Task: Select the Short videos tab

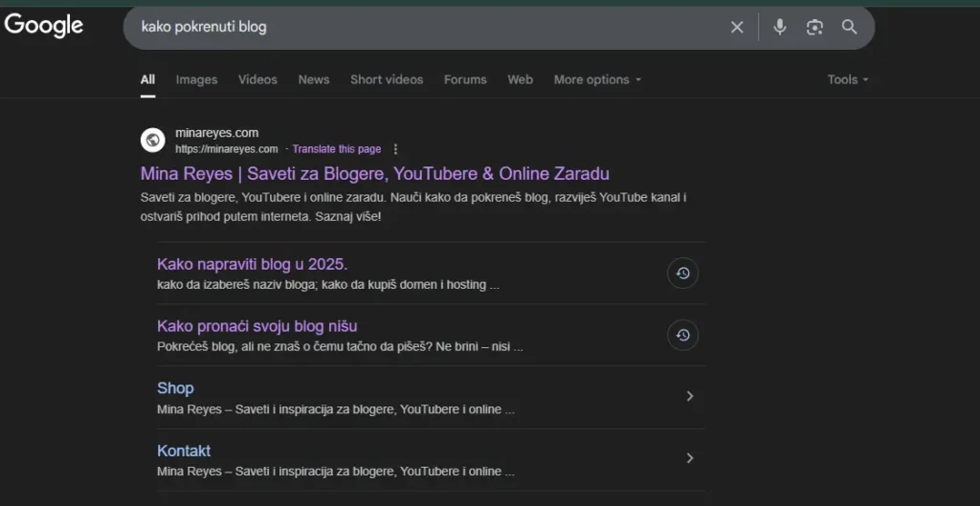Action: tap(386, 79)
